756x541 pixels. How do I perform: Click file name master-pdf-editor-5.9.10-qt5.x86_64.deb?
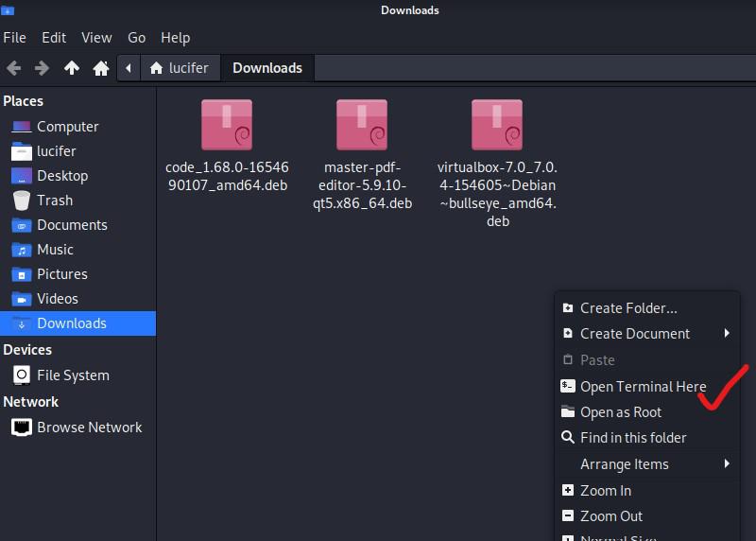click(363, 185)
